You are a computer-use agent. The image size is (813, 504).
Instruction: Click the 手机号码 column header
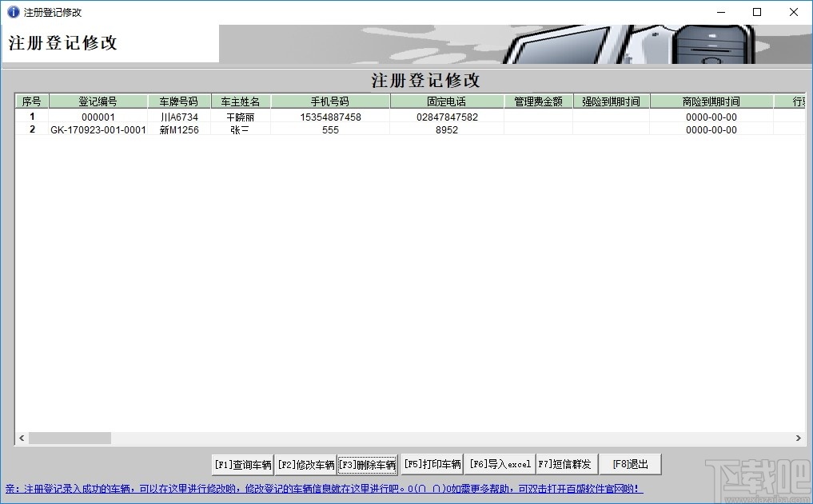[x=330, y=101]
